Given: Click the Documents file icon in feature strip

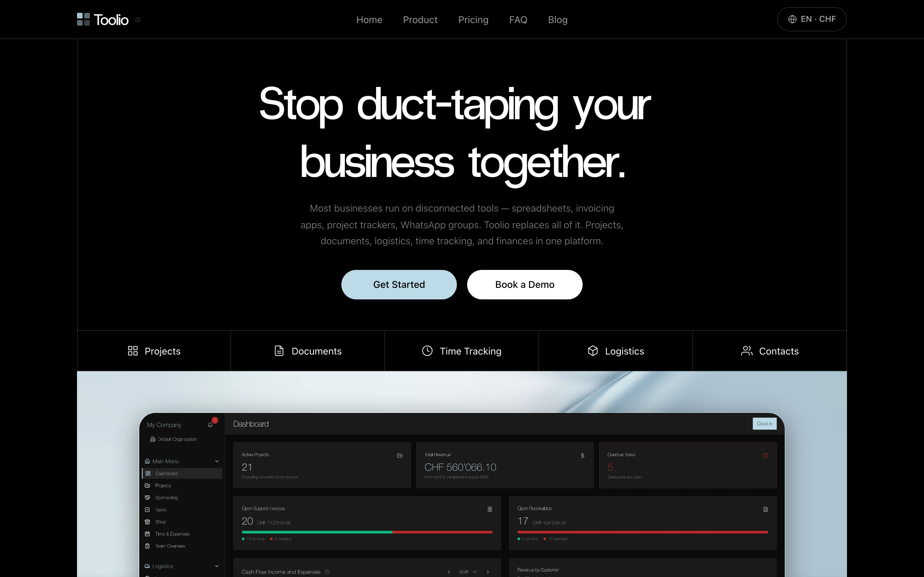Looking at the screenshot, I should click(x=278, y=351).
